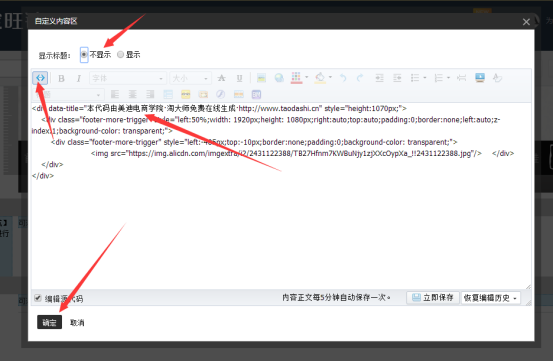Screen dimensions: 554x362
Task: Open the text color palette arrow
Action: 307,77
